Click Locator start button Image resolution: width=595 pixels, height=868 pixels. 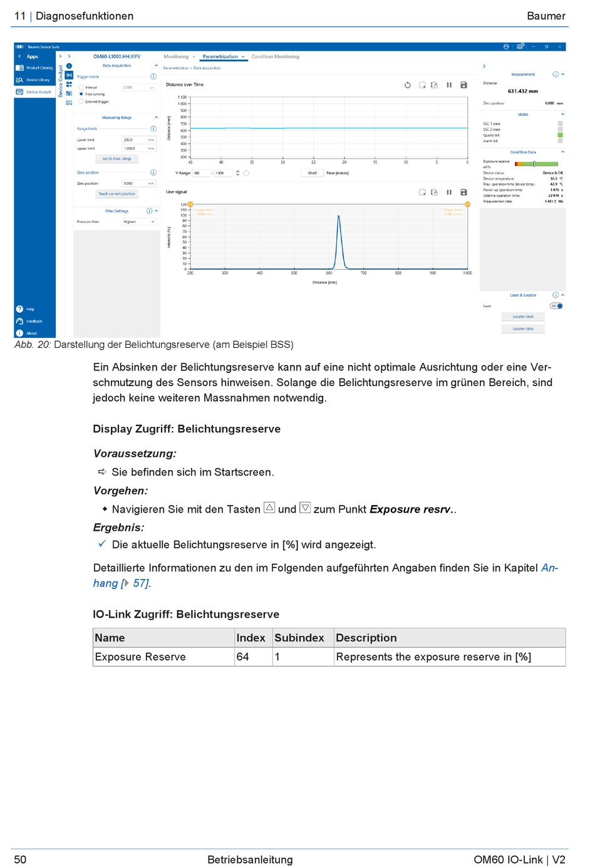click(523, 317)
